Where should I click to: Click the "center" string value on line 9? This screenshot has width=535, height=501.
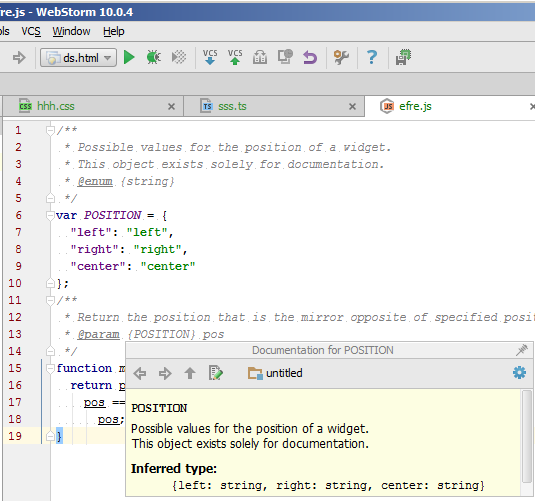168,266
